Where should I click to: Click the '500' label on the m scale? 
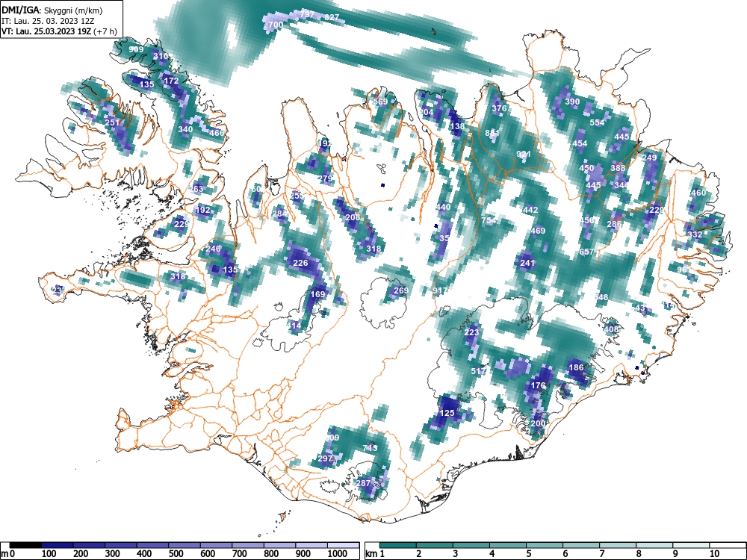point(176,553)
